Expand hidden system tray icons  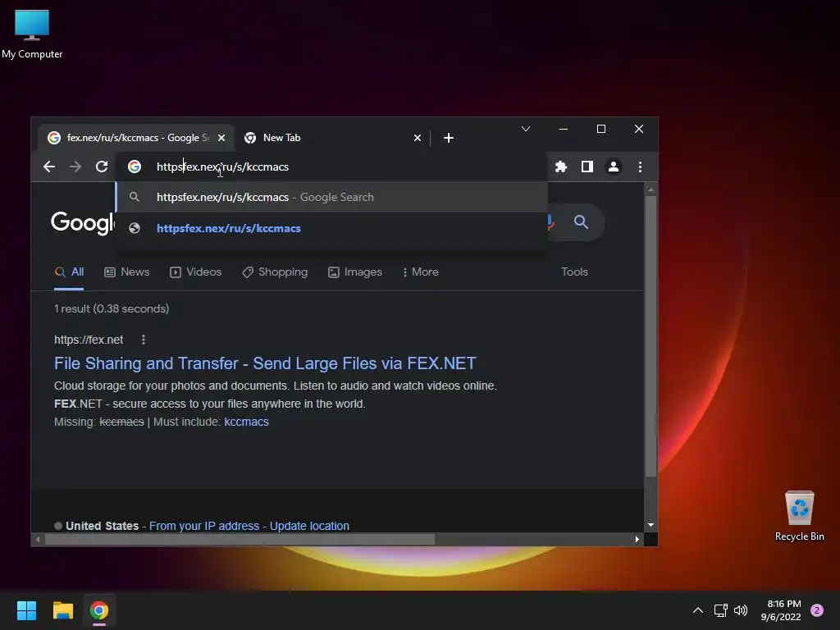[x=698, y=610]
